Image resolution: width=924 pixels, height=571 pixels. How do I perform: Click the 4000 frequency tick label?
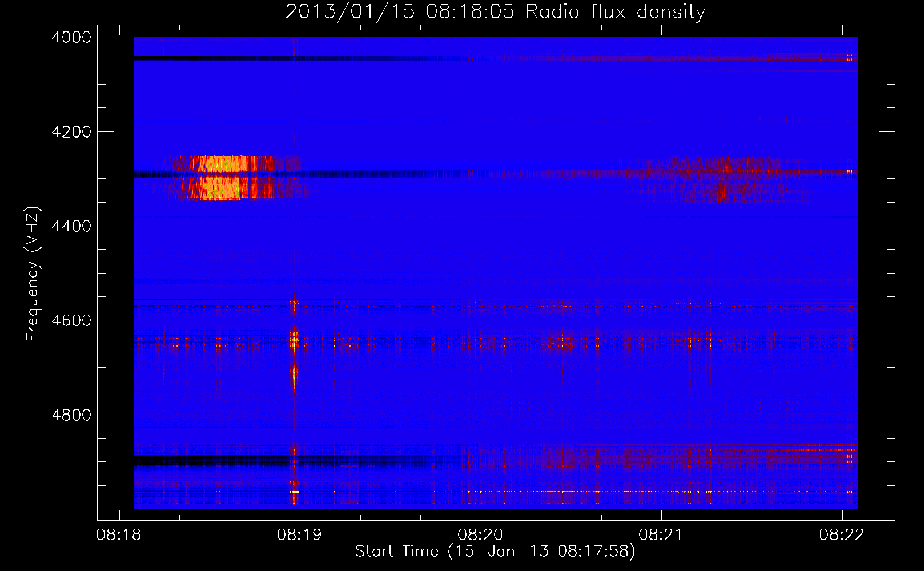pyautogui.click(x=71, y=37)
